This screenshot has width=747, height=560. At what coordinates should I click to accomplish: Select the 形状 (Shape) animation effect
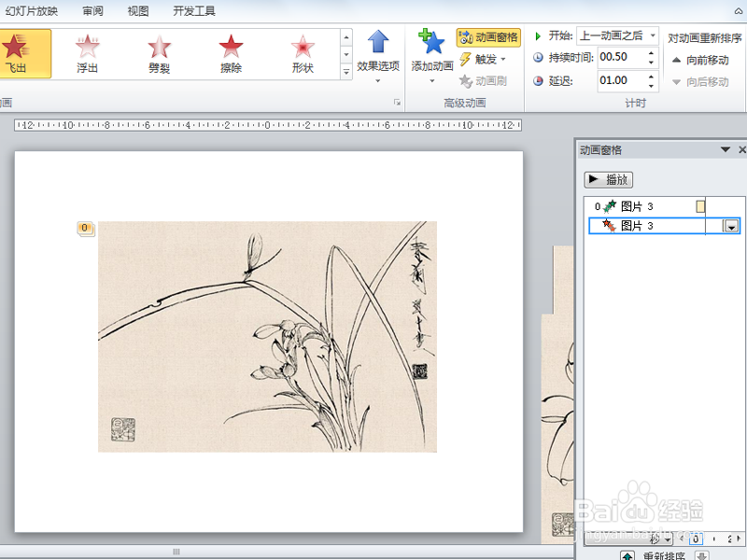pyautogui.click(x=303, y=53)
